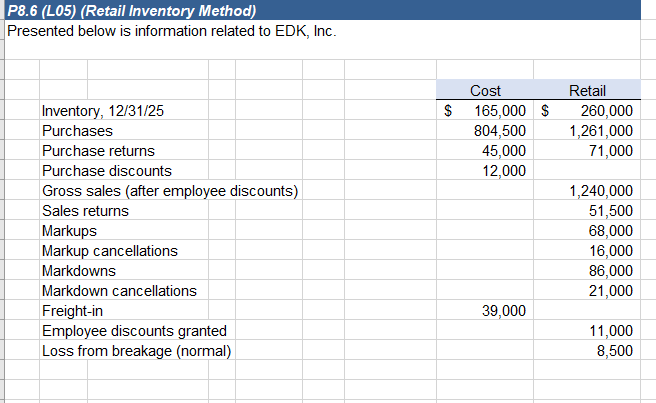Viewport: 656px width, 403px height.
Task: Click the Freight-in label cell
Action: click(72, 311)
